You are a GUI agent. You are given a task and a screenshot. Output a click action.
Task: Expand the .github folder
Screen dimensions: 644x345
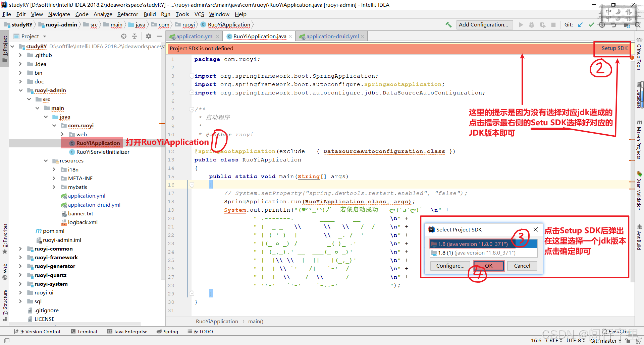point(20,55)
